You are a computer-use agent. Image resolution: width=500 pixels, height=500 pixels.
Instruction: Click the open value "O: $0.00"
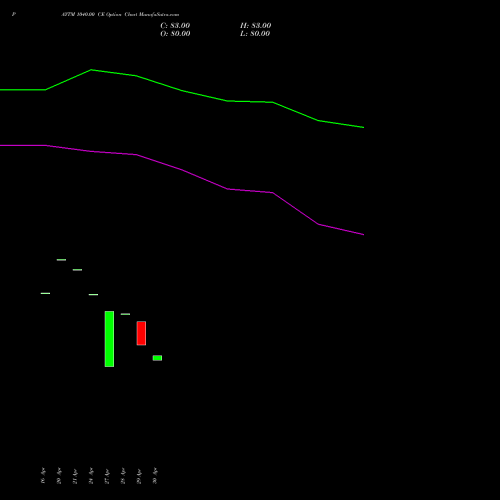click(175, 34)
